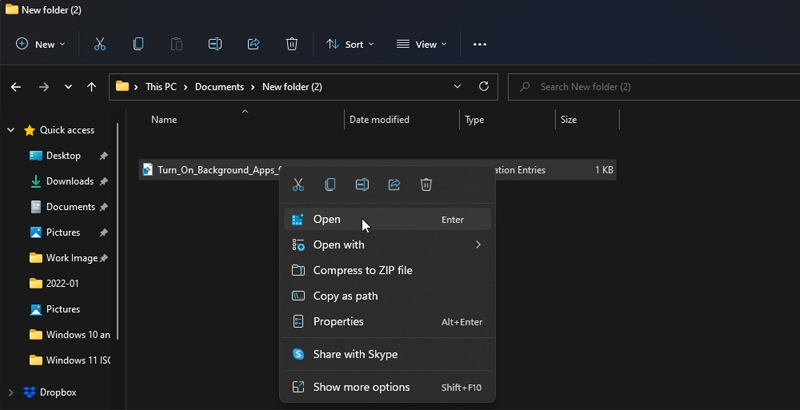Go forward with the right arrow
Screen dimensions: 800x410
pyautogui.click(x=44, y=87)
